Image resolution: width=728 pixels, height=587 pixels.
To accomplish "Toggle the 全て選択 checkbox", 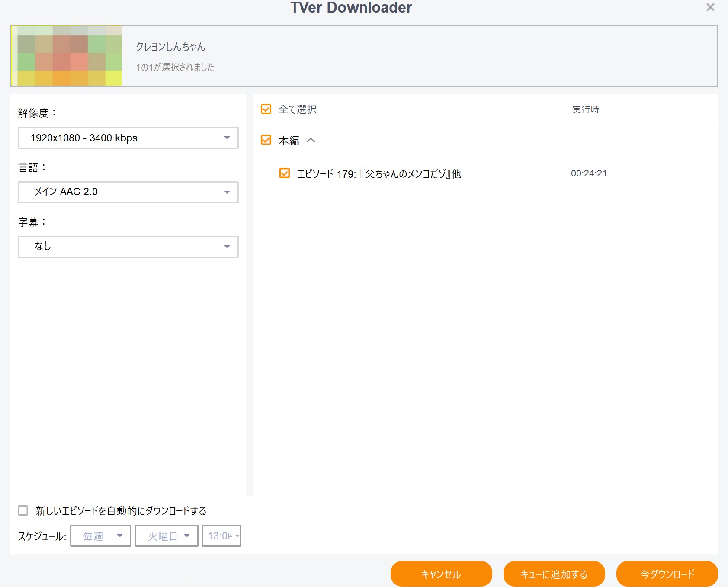I will (x=266, y=109).
